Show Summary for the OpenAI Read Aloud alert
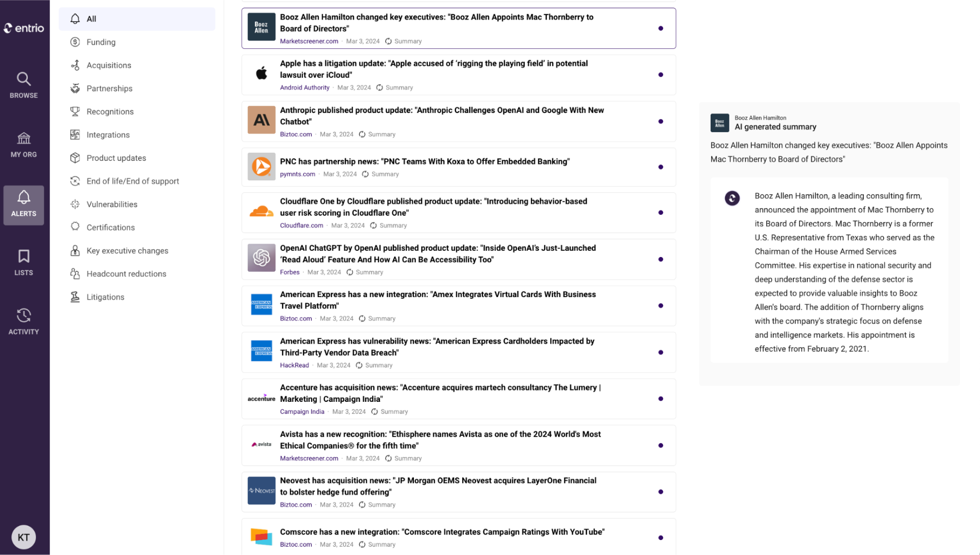The width and height of the screenshot is (980, 555). [365, 272]
